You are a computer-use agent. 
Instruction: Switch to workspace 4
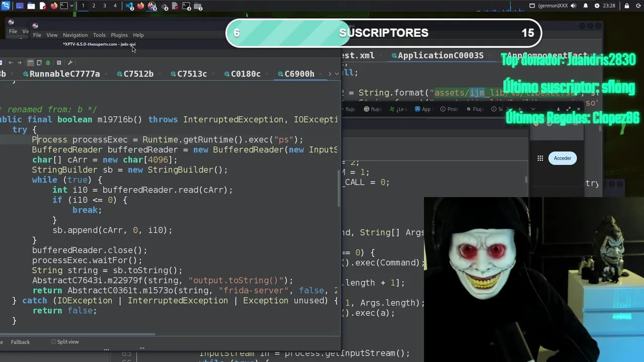115,6
